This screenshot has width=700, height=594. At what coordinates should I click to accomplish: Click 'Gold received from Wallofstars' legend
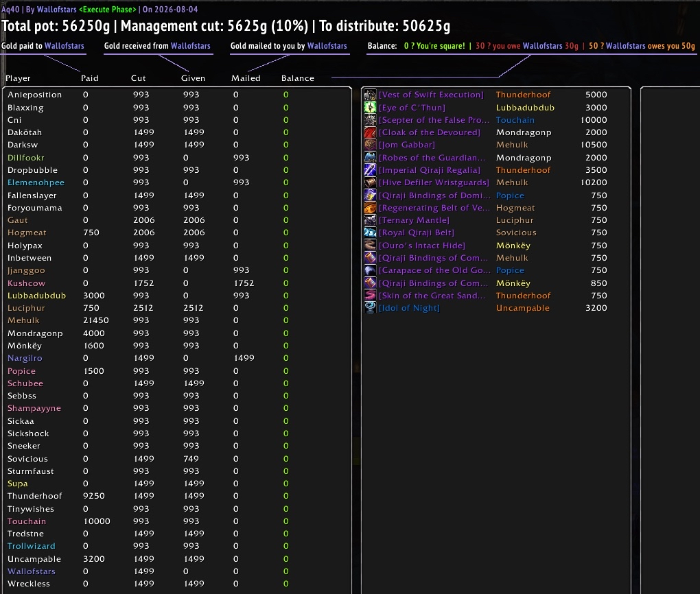pos(157,46)
